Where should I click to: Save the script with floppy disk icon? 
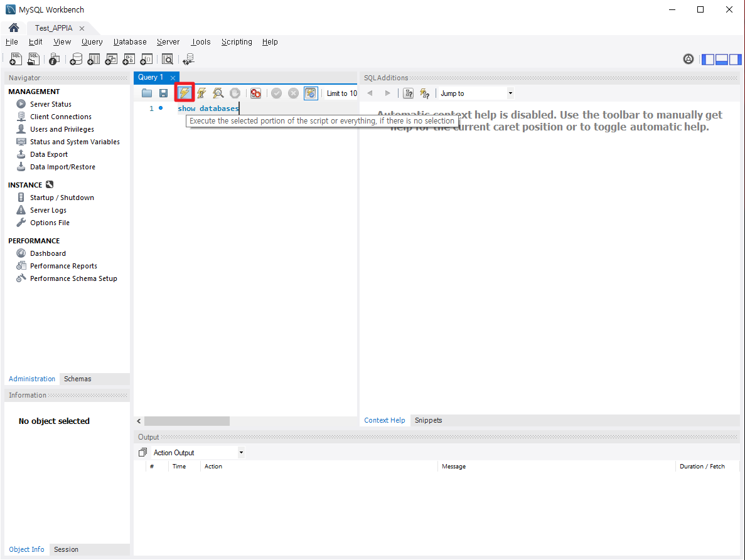[x=163, y=93]
